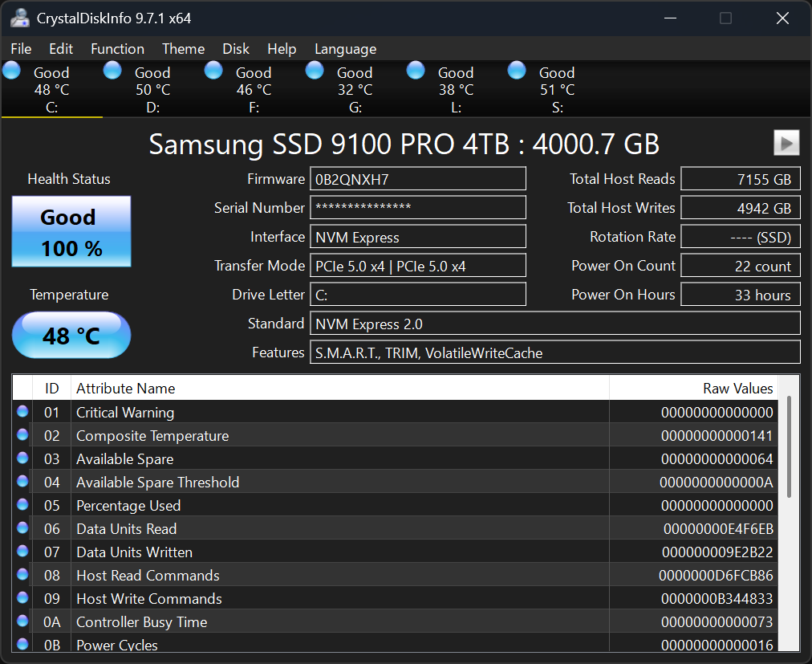Image resolution: width=812 pixels, height=664 pixels.
Task: Click the Firmware field 0B2QNXH7
Action: (x=418, y=179)
